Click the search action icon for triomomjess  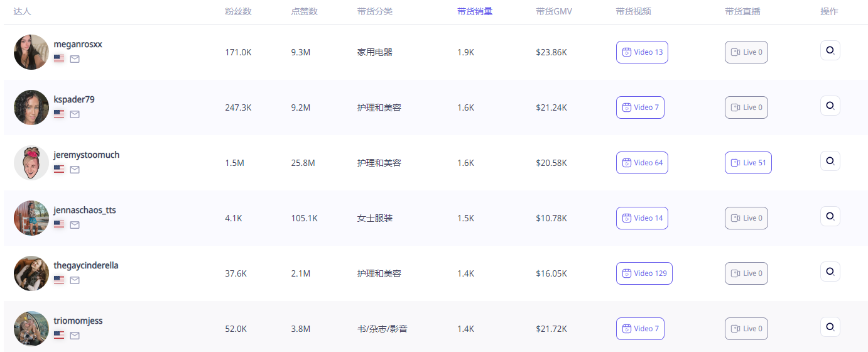click(830, 327)
